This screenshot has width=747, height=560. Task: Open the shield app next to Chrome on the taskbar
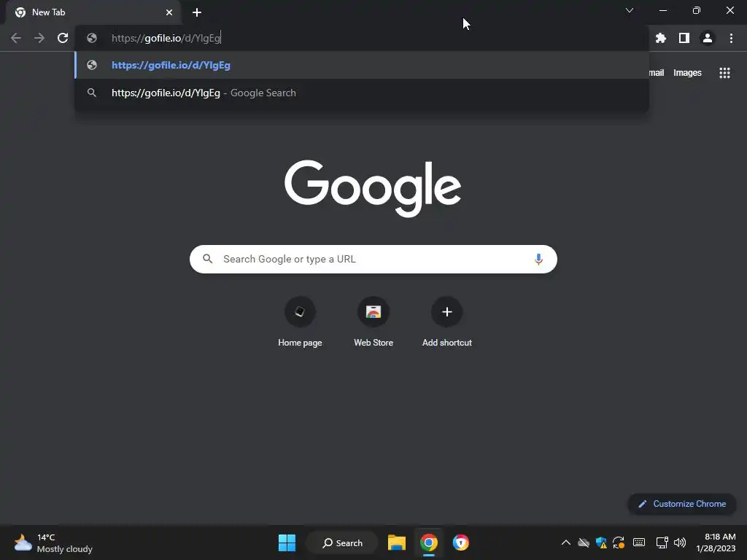[x=461, y=542]
